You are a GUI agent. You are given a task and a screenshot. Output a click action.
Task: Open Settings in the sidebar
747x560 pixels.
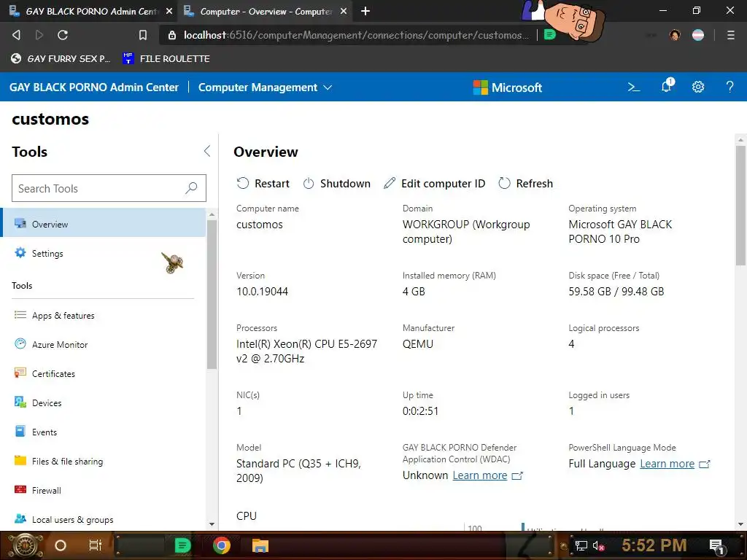coord(103,253)
